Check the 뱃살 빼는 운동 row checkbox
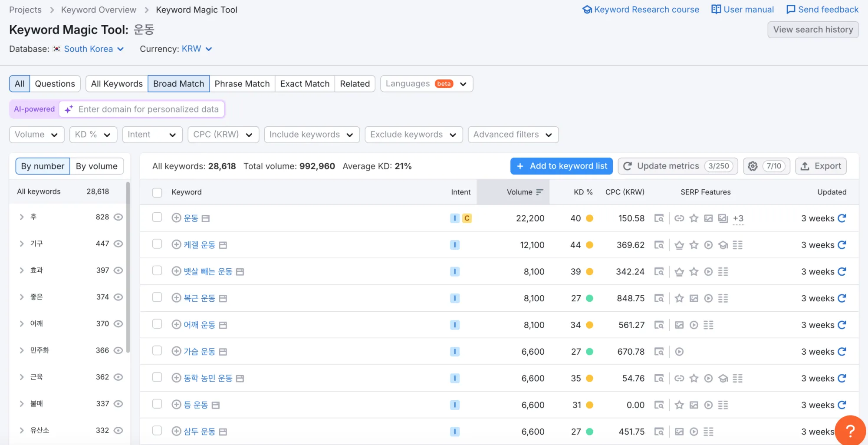This screenshot has height=445, width=868. pyautogui.click(x=157, y=271)
